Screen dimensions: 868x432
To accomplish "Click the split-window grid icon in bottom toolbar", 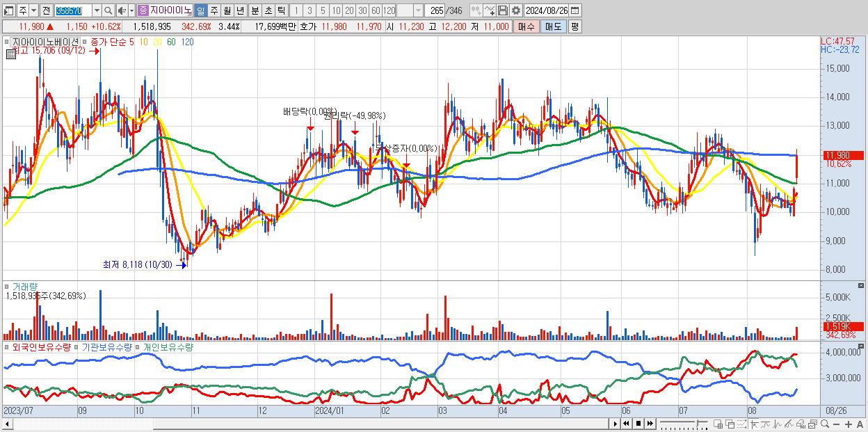I will (x=718, y=424).
